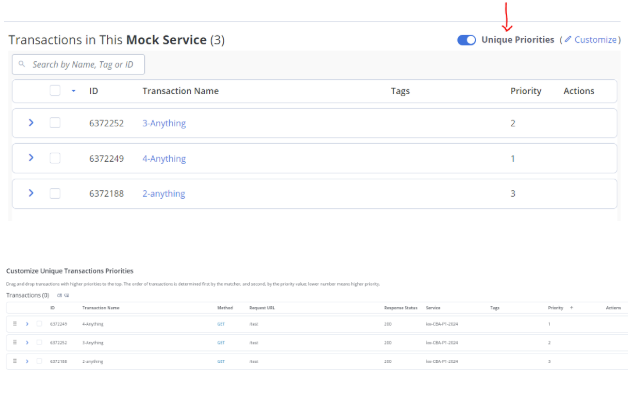Click the Transactions in This Mock Service heading

[x=117, y=40]
